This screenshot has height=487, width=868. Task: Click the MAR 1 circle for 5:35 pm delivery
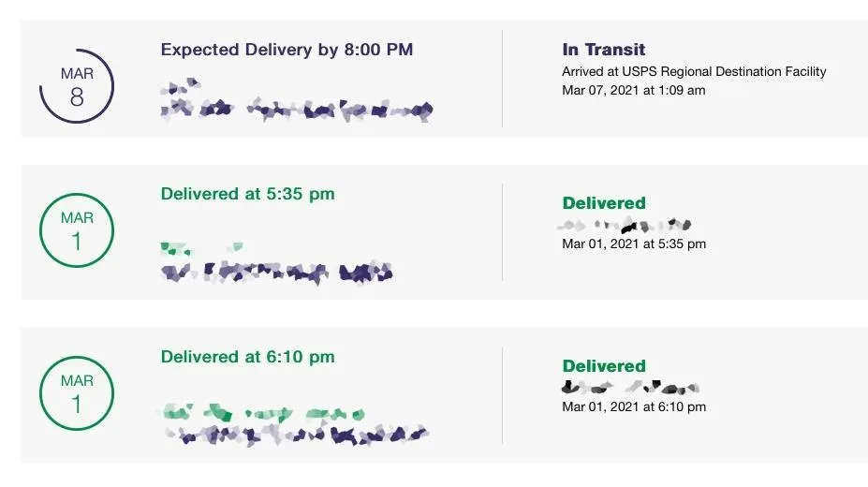tap(77, 230)
